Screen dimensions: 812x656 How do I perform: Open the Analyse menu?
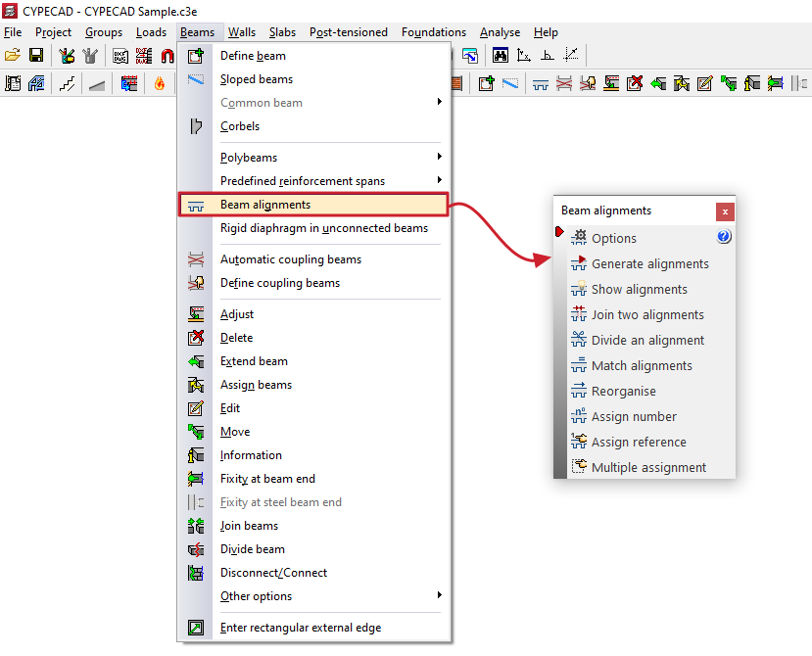[500, 32]
